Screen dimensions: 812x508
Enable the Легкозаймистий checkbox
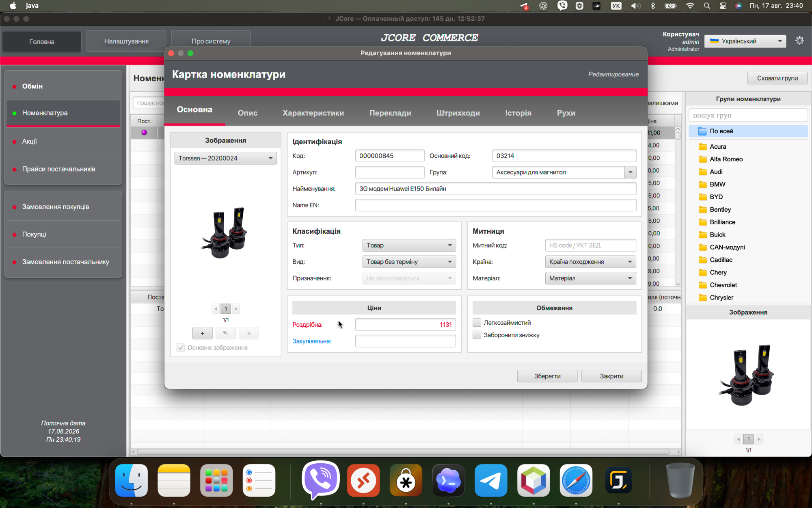477,323
